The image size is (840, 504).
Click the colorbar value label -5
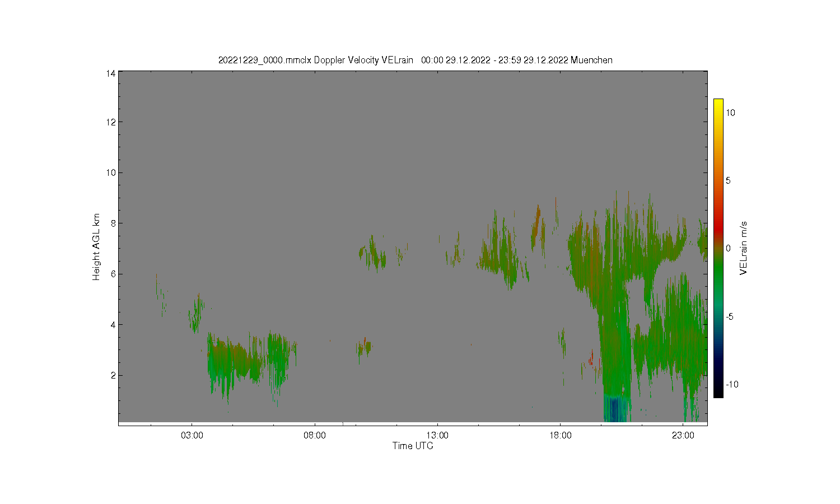pyautogui.click(x=730, y=316)
